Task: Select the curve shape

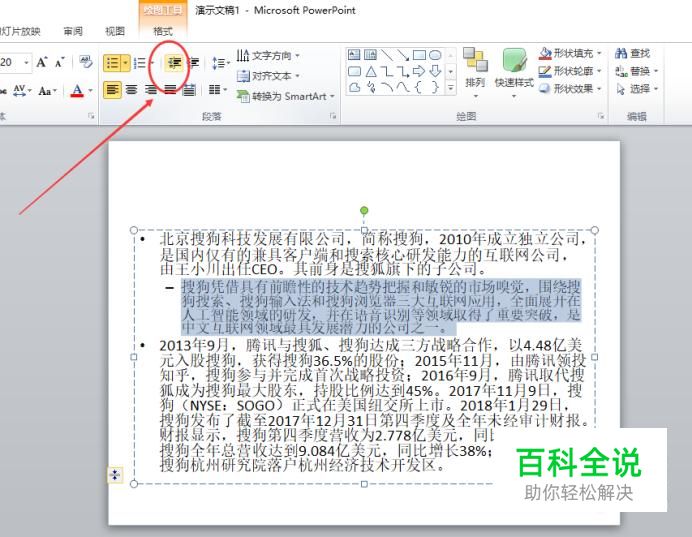Action: coord(402,87)
